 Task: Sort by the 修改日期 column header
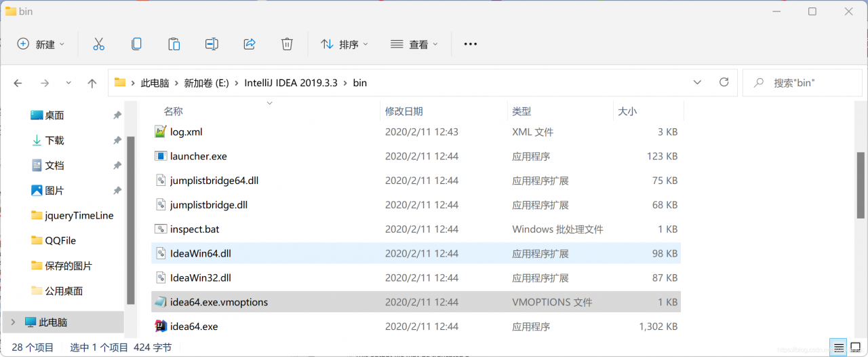[x=404, y=111]
